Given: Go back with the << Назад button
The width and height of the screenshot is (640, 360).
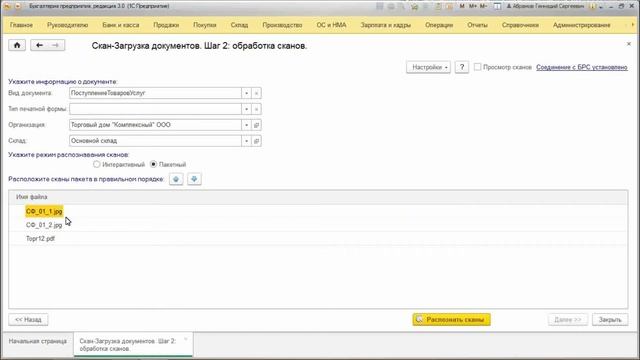Looking at the screenshot, I should point(28,320).
